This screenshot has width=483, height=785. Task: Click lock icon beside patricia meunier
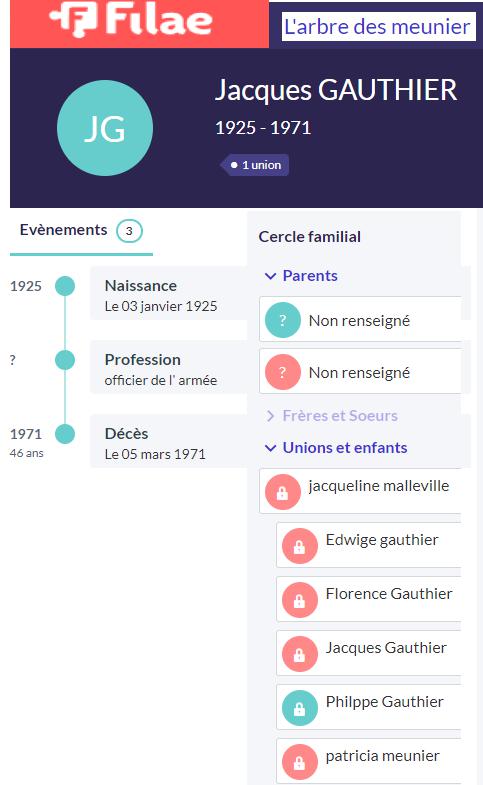pos(299,762)
